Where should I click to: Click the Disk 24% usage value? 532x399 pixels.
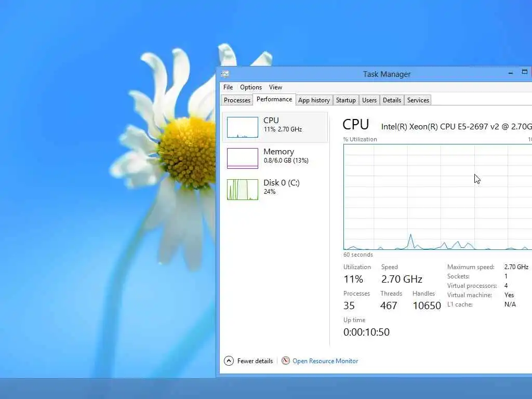[x=270, y=192]
